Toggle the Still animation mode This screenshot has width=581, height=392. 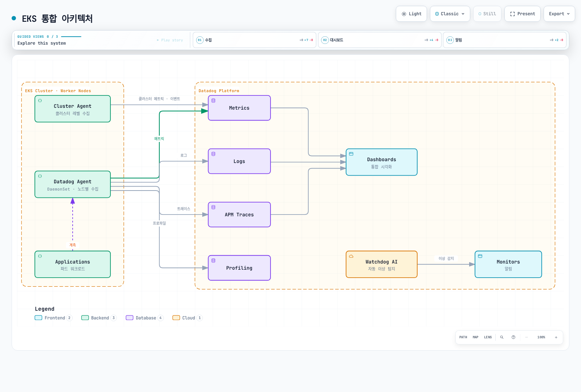[x=487, y=14]
